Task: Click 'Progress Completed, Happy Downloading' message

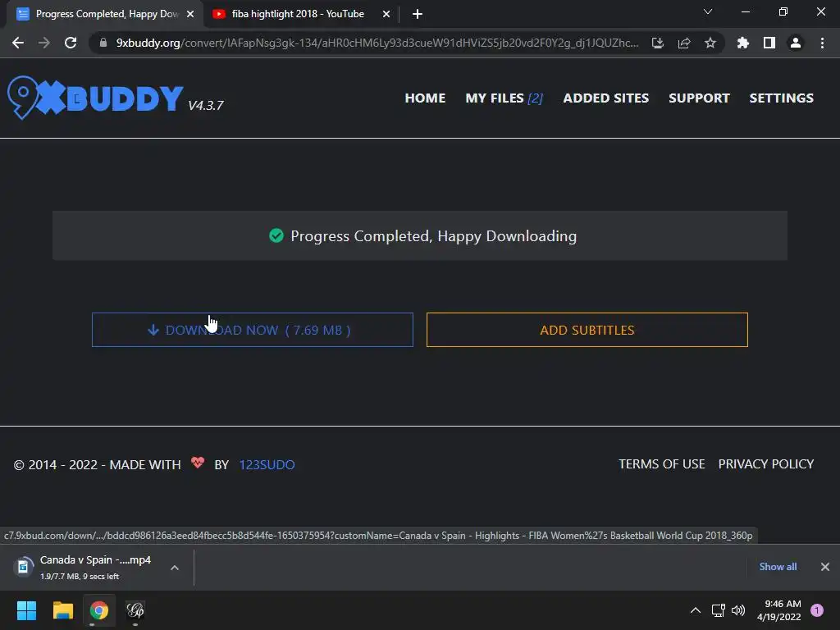Action: click(x=433, y=236)
